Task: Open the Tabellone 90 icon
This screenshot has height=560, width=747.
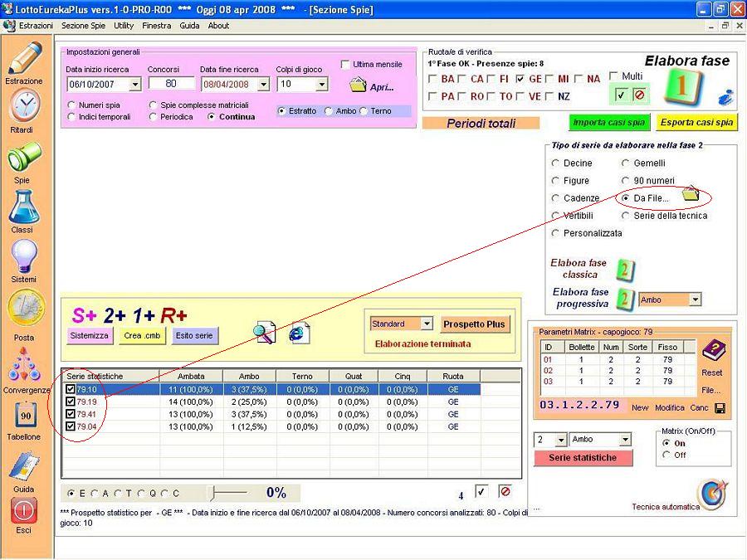Action: click(26, 416)
